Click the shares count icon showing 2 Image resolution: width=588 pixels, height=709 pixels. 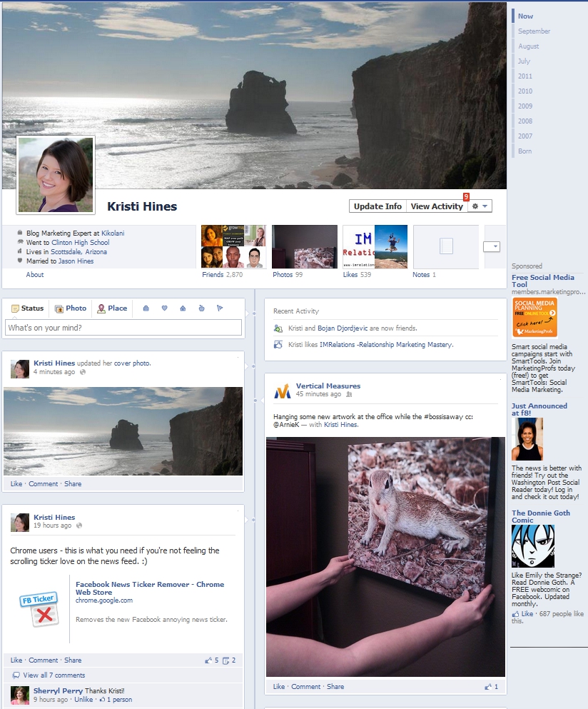tap(229, 660)
